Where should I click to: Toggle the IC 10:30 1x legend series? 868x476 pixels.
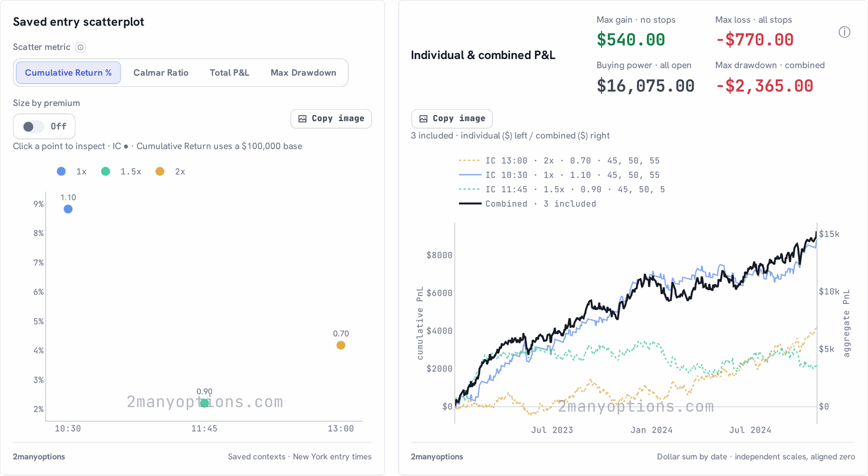pos(559,175)
